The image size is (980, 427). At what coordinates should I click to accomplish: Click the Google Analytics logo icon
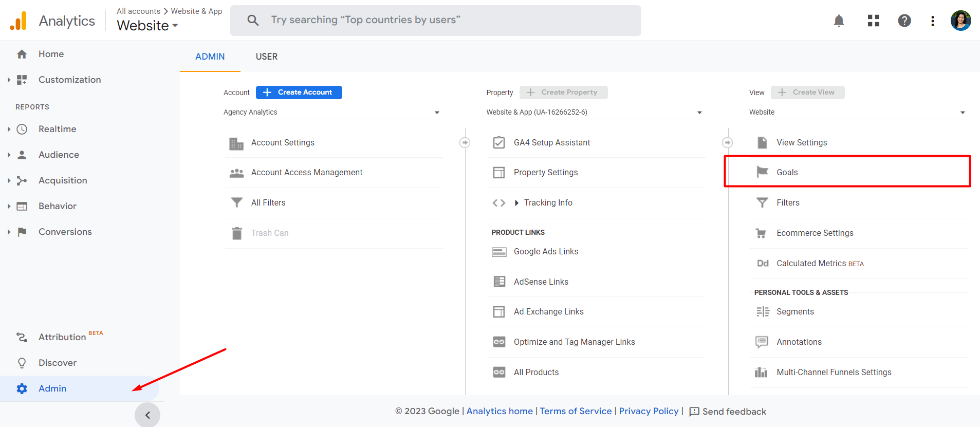pyautogui.click(x=19, y=21)
